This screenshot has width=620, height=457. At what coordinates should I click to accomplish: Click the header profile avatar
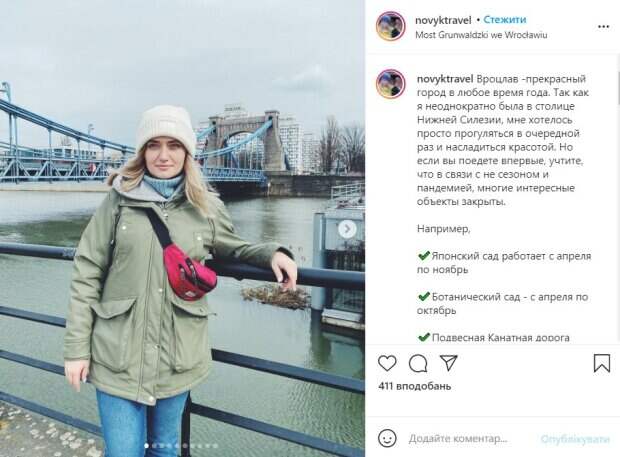390,26
